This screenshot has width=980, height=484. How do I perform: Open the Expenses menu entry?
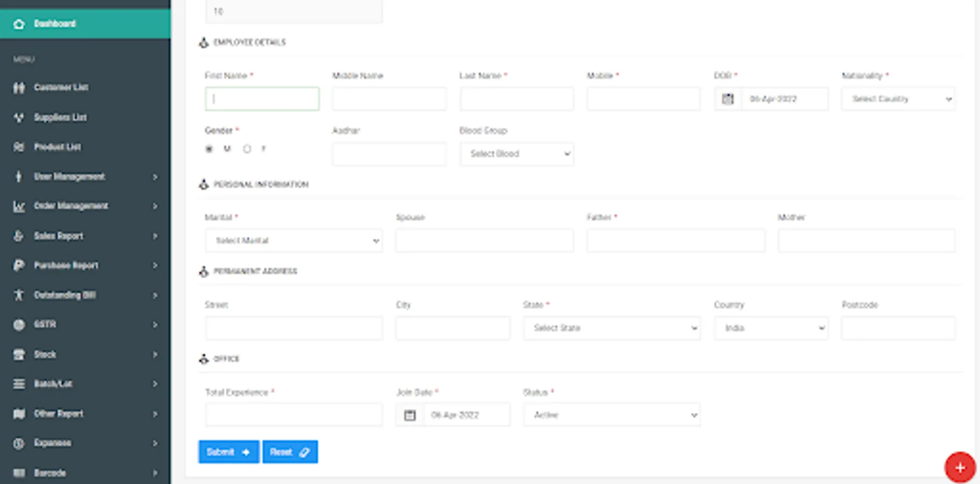52,443
